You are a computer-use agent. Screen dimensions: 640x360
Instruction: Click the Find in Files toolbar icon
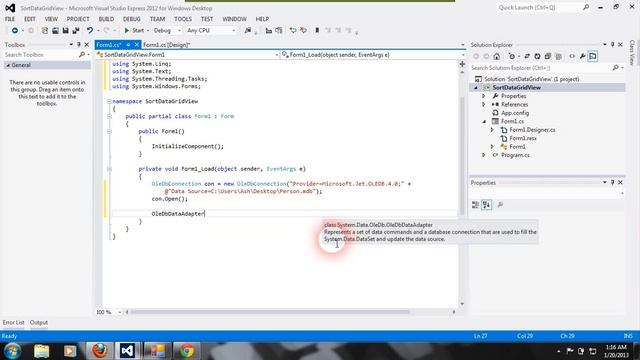(248, 31)
